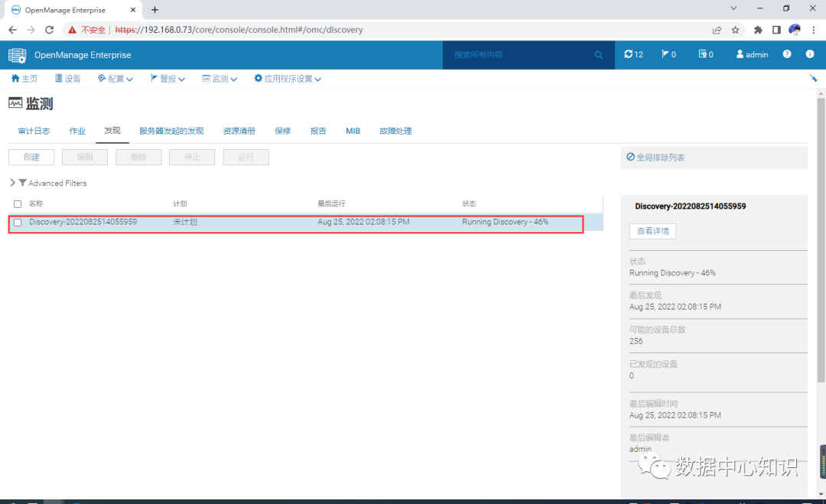
Task: Open a new browser tab with plus
Action: pos(154,9)
